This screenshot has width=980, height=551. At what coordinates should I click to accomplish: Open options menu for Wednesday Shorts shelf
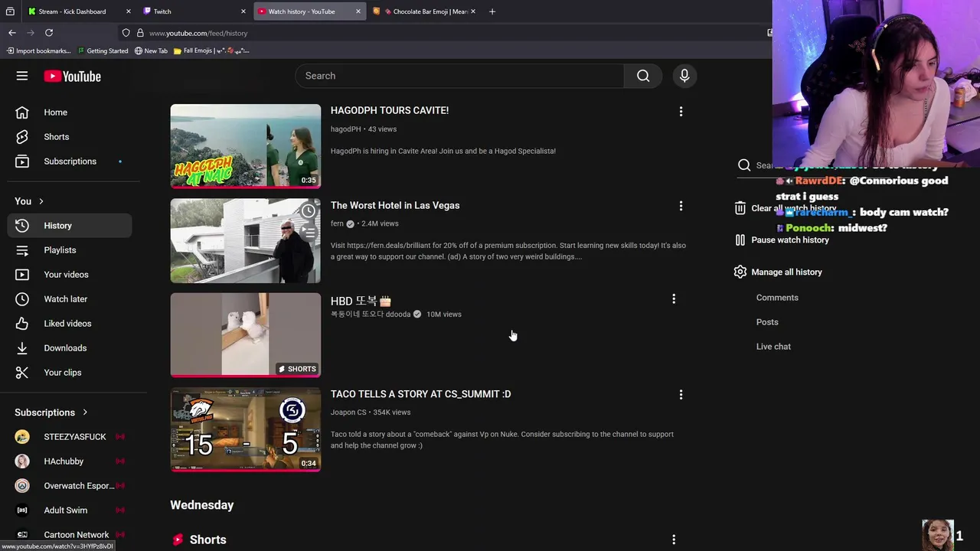(x=674, y=540)
